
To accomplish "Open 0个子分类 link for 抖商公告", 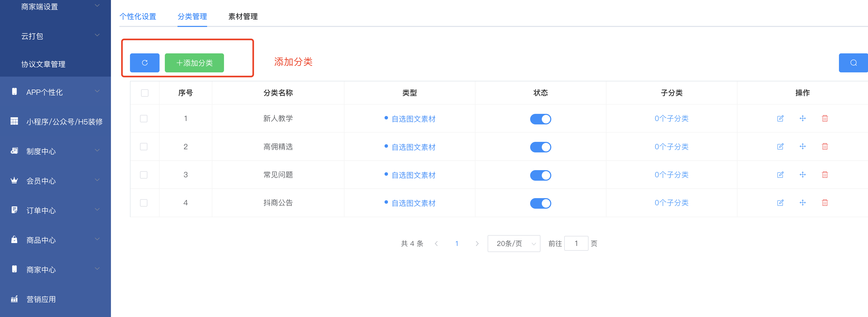I will (671, 203).
